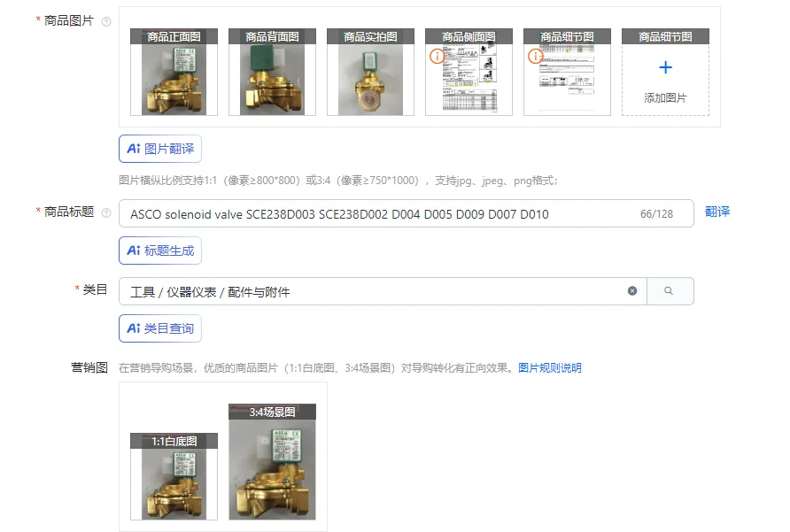
Task: Click the warning icon on first 商品细节图 thumbnail
Action: click(x=535, y=56)
